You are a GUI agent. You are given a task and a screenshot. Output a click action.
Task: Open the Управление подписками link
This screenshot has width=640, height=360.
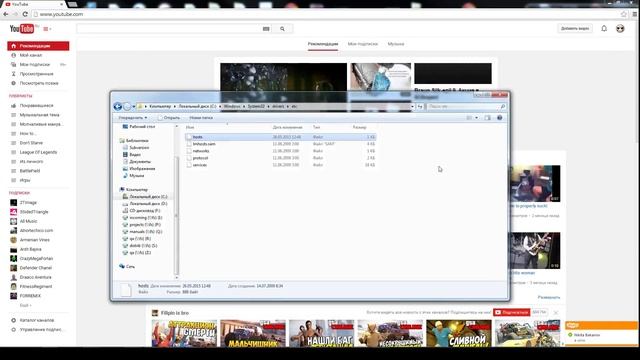41,330
